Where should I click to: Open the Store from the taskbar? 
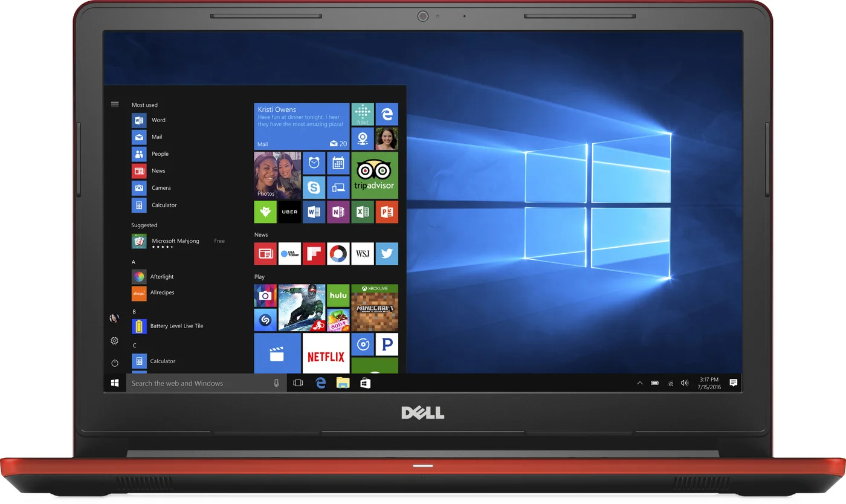pyautogui.click(x=365, y=383)
